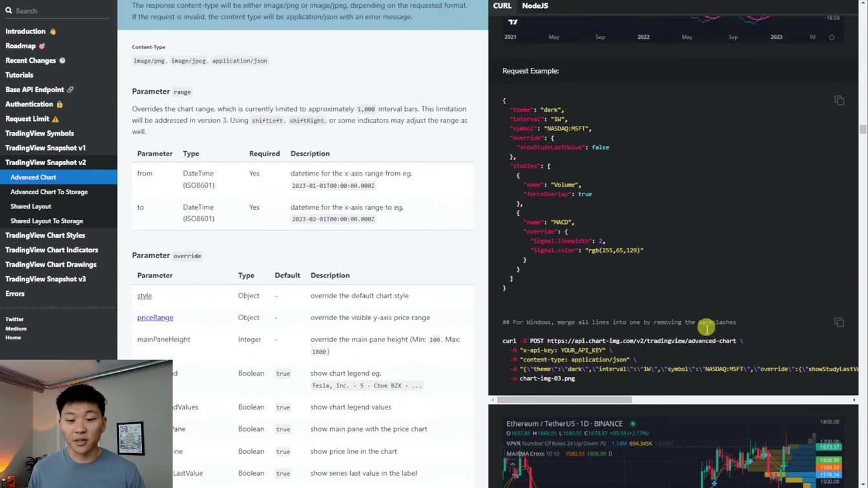Click the TradingView logo on chart

pos(513,22)
